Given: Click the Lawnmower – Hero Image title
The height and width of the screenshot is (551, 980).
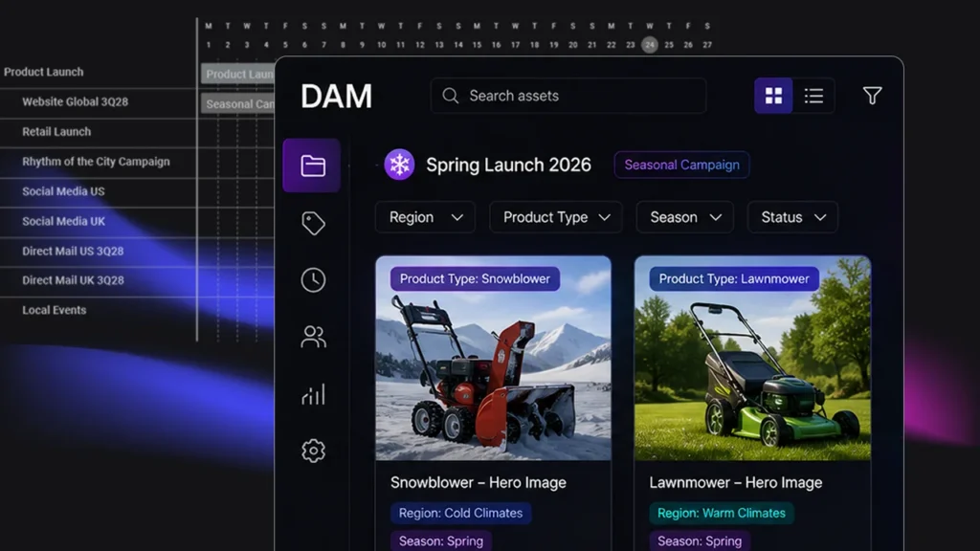Looking at the screenshot, I should pos(736,482).
